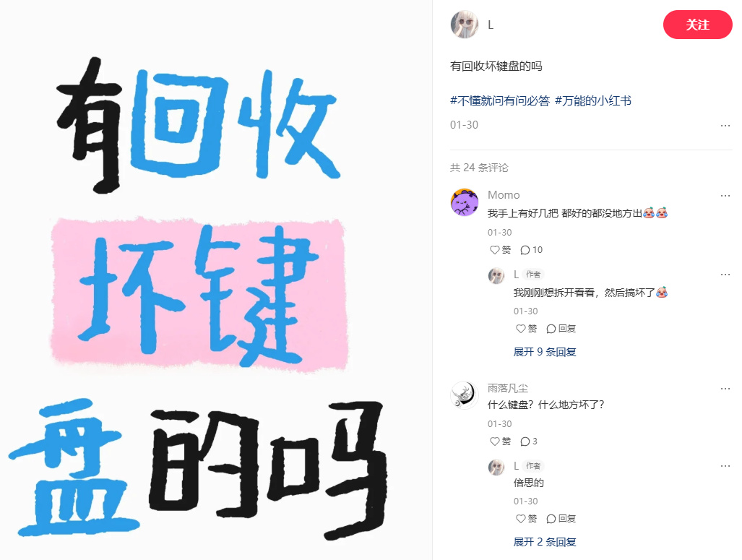Screen dimensions: 742x560
Task: Open the more options dots on 雨落凡尘's comment
Action: click(x=725, y=389)
